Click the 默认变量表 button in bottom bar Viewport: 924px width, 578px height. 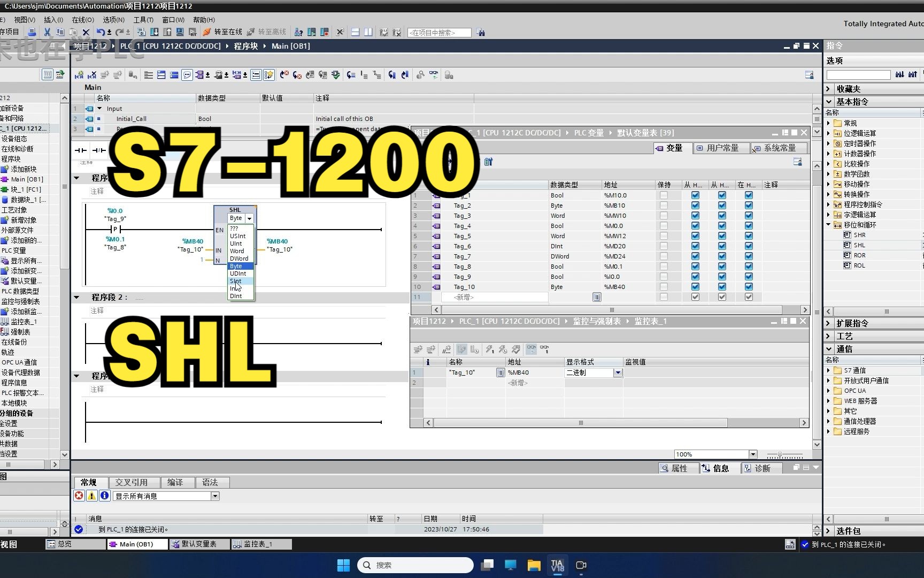coord(199,544)
